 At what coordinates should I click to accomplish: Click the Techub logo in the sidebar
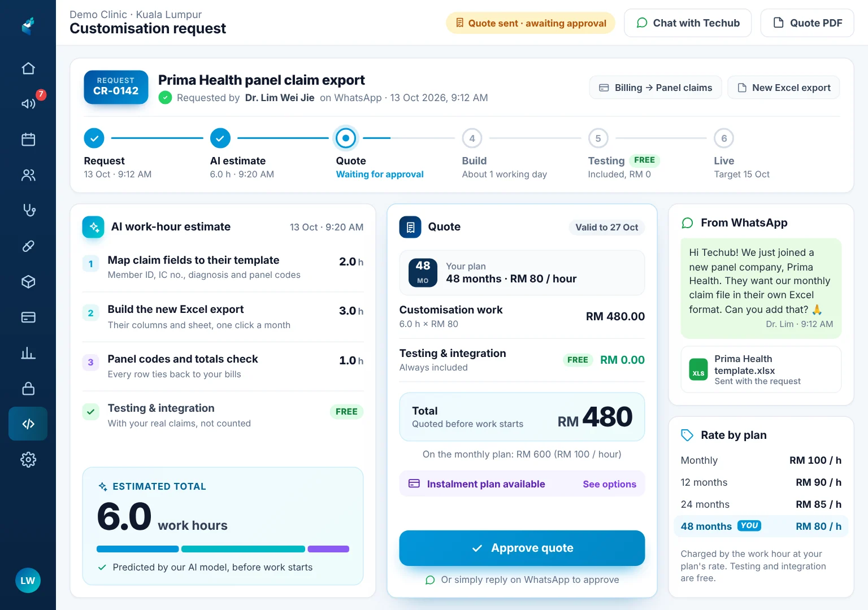click(28, 25)
